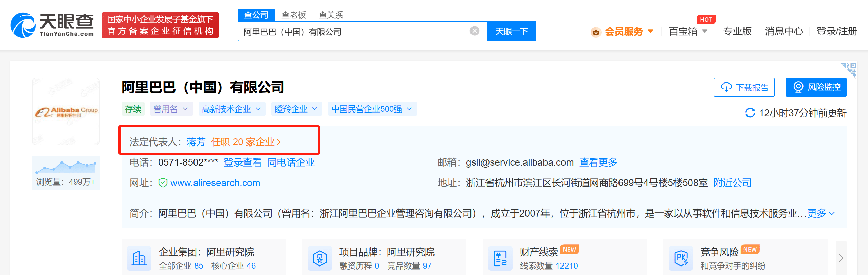
Task: Click the 项目品牌 badge icon
Action: click(x=320, y=258)
